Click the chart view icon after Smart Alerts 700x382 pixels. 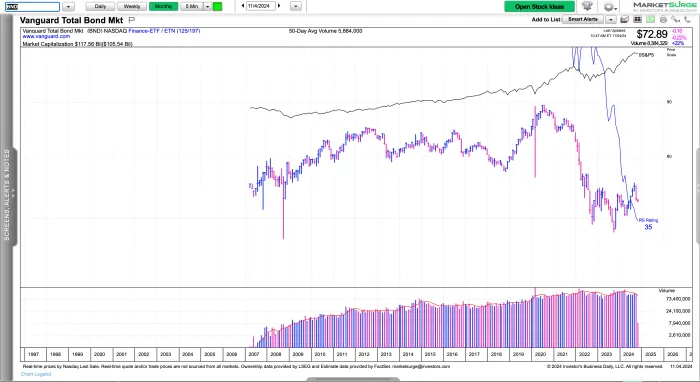pos(625,19)
